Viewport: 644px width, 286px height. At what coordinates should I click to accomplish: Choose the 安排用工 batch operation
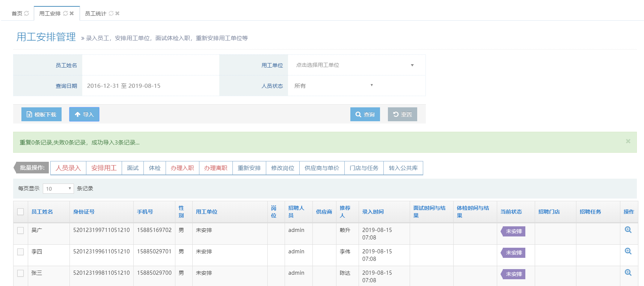104,168
